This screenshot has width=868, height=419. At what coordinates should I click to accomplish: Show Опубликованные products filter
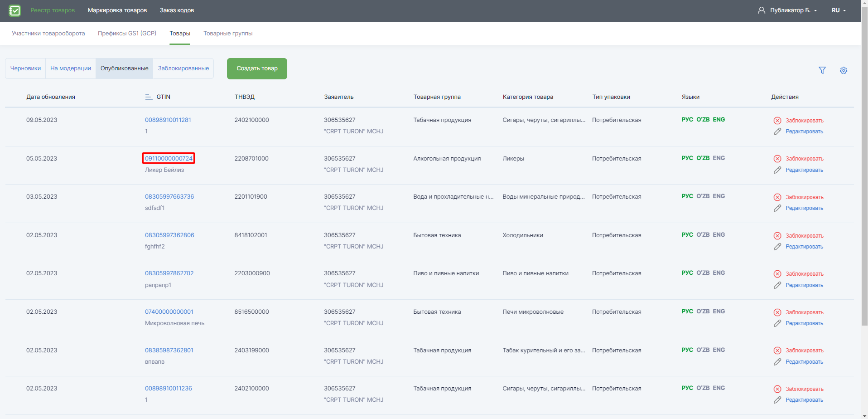coord(125,68)
